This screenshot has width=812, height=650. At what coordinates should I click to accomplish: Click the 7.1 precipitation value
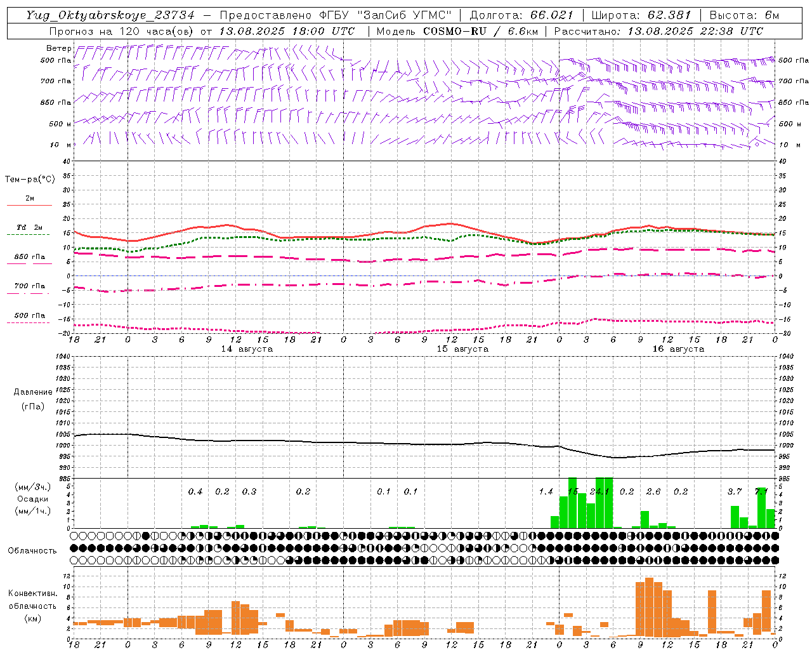(761, 492)
